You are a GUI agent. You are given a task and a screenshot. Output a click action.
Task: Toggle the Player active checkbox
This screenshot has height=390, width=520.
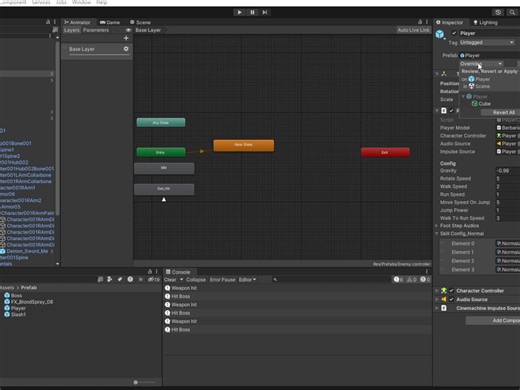point(454,33)
